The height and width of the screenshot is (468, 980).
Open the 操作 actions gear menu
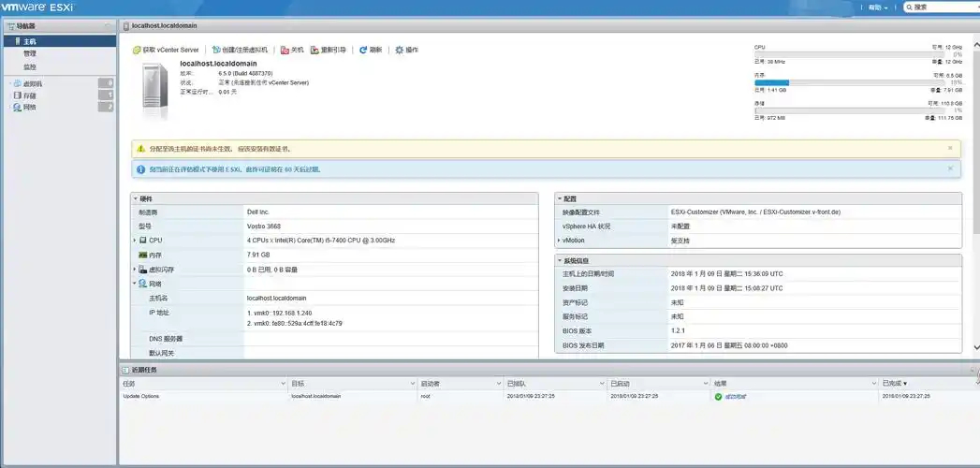406,50
